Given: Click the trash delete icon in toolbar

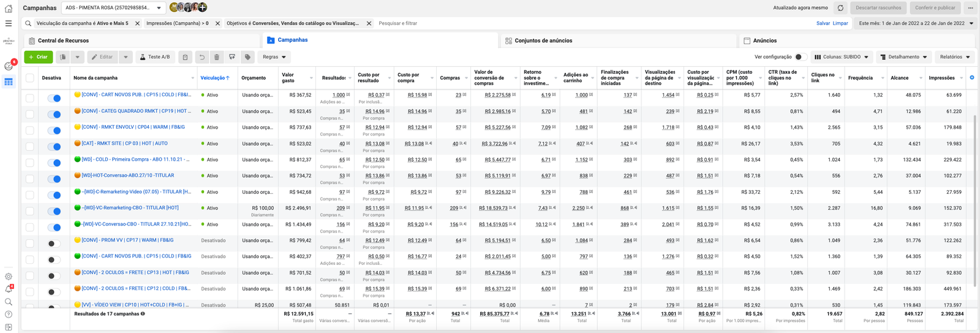Looking at the screenshot, I should [x=216, y=57].
